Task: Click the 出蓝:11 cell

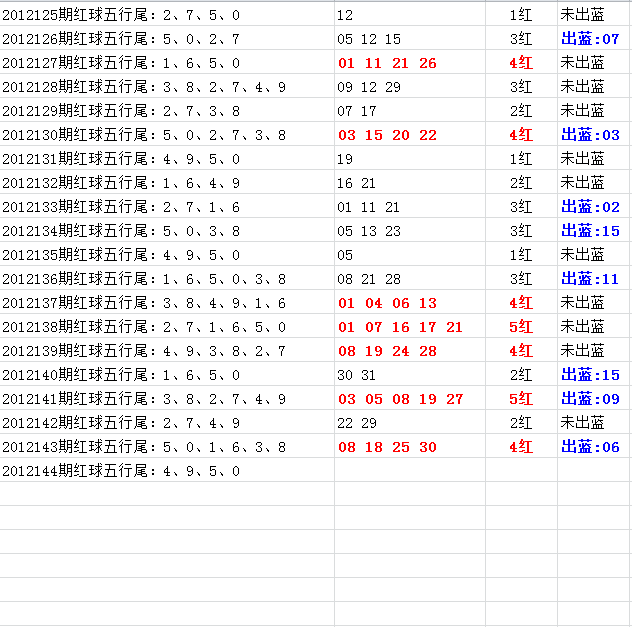Action: click(x=590, y=279)
